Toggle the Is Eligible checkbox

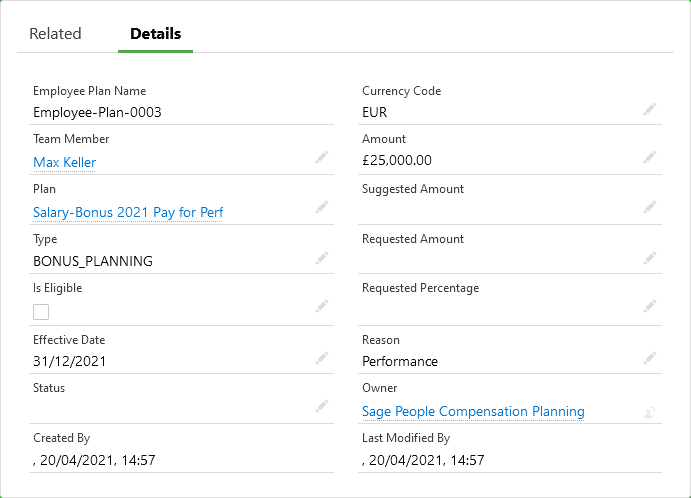pyautogui.click(x=41, y=311)
